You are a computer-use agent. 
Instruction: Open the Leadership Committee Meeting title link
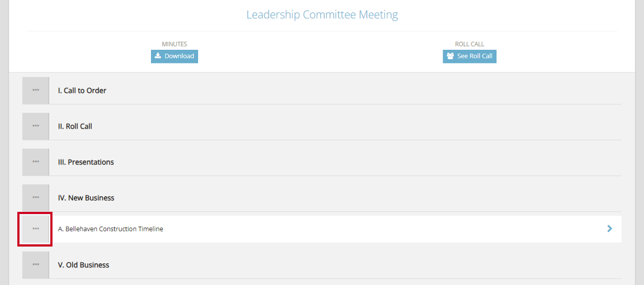322,15
